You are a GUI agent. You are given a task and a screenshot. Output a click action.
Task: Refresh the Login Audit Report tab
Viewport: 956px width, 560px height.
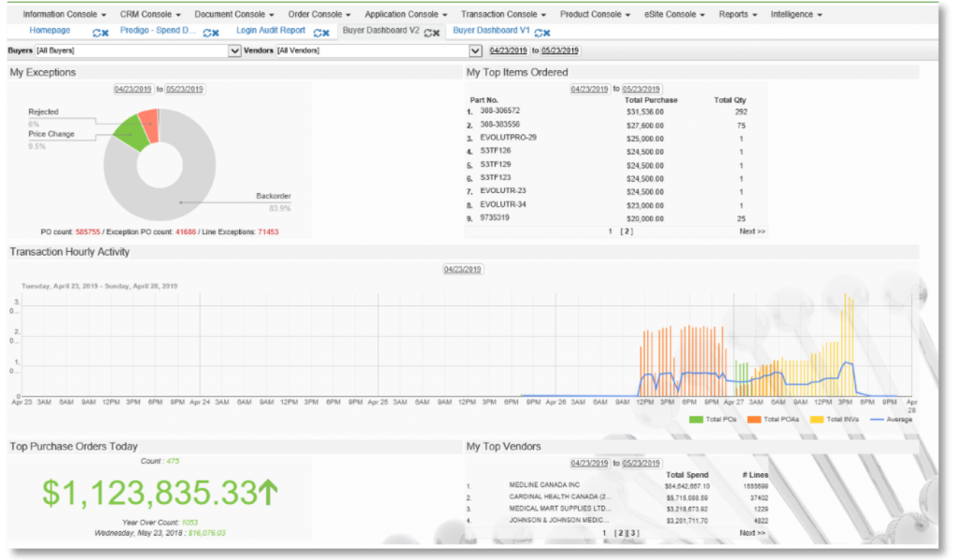tap(317, 33)
